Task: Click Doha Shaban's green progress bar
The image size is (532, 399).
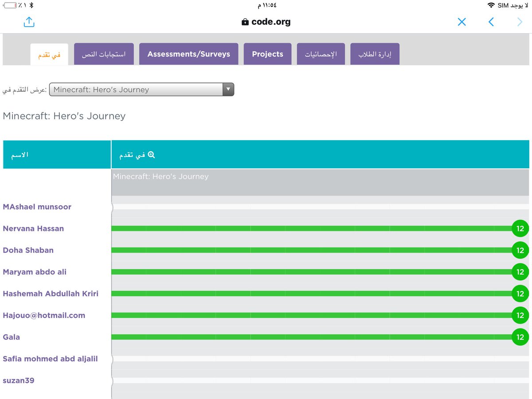Action: pos(312,250)
